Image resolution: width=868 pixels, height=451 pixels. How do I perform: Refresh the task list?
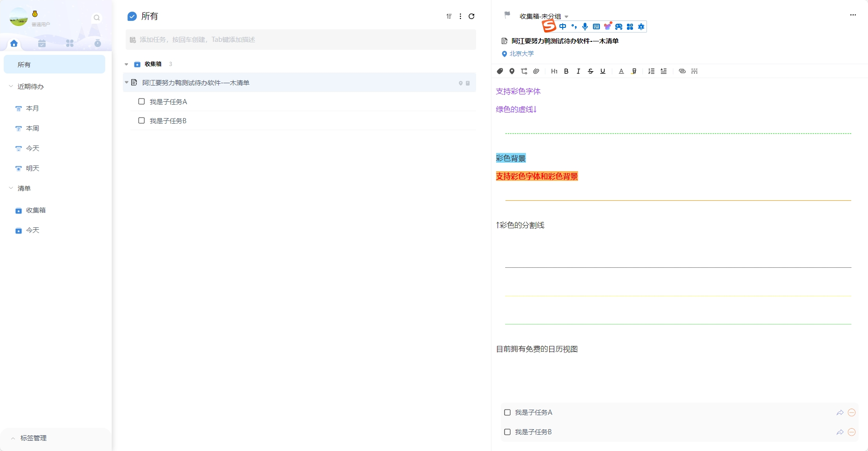471,16
